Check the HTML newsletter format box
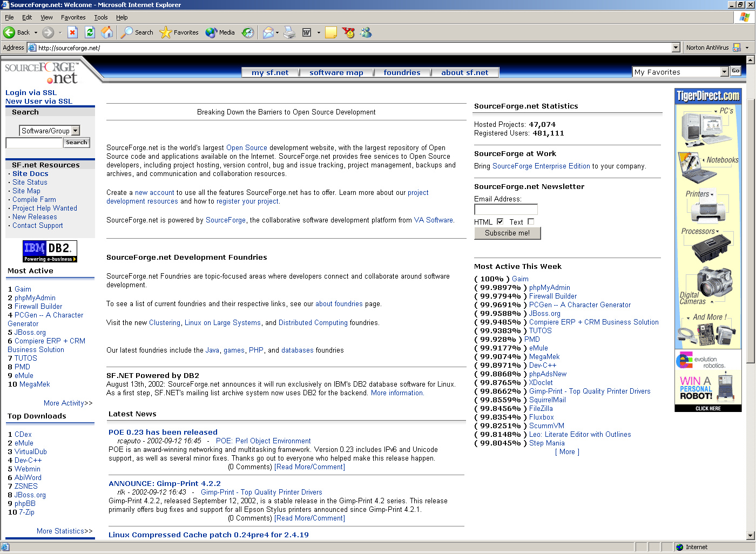The width and height of the screenshot is (756, 554). click(500, 221)
